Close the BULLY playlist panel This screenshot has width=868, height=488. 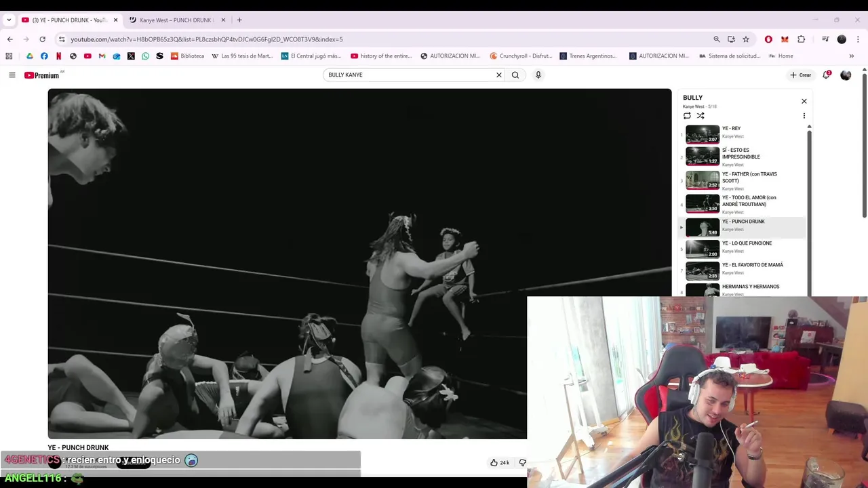click(x=804, y=102)
